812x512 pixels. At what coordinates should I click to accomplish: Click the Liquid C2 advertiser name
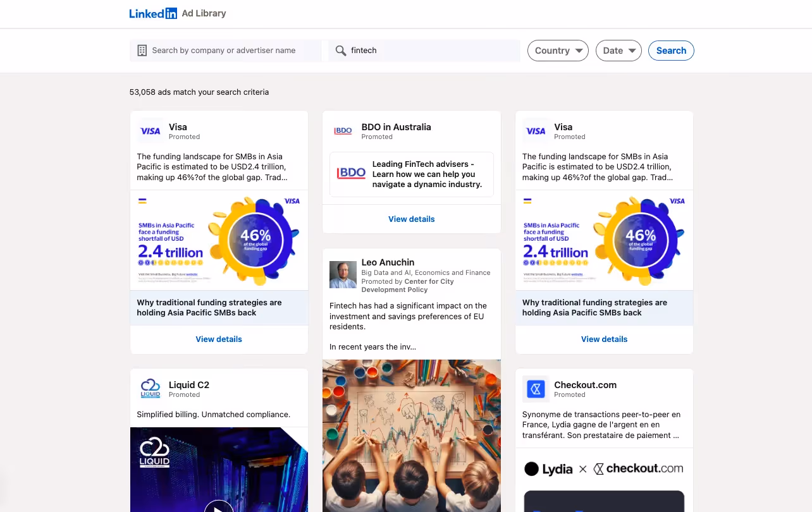pyautogui.click(x=189, y=385)
